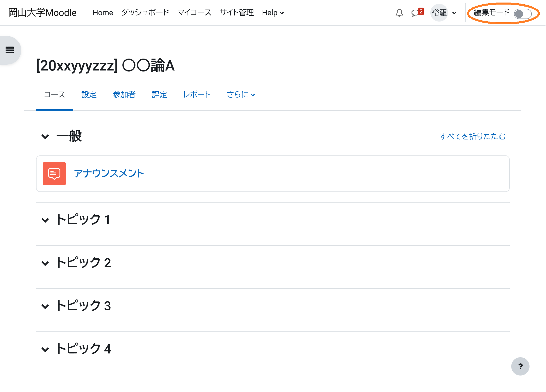Click the user avatar 裕籠
Viewport: 546px width, 392px height.
[439, 13]
